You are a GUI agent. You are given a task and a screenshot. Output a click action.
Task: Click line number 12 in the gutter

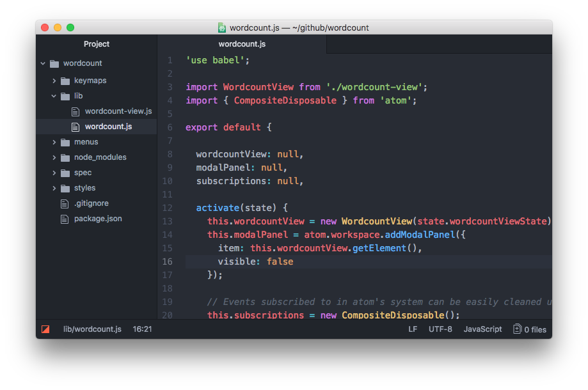coord(167,208)
